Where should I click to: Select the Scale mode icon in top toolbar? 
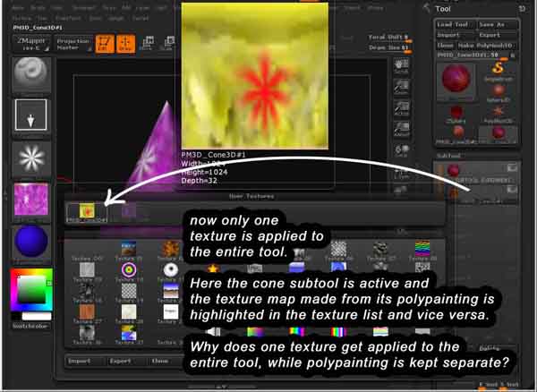169,44
